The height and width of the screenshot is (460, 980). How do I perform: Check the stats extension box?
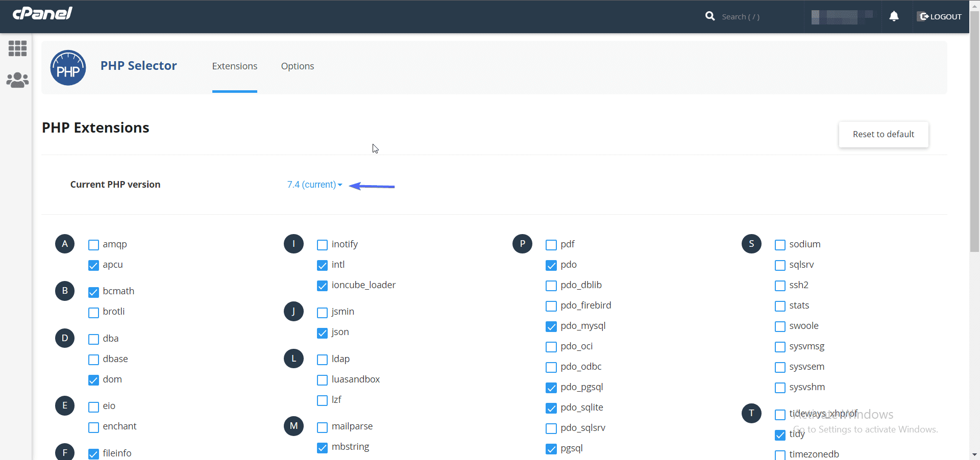[x=780, y=306]
